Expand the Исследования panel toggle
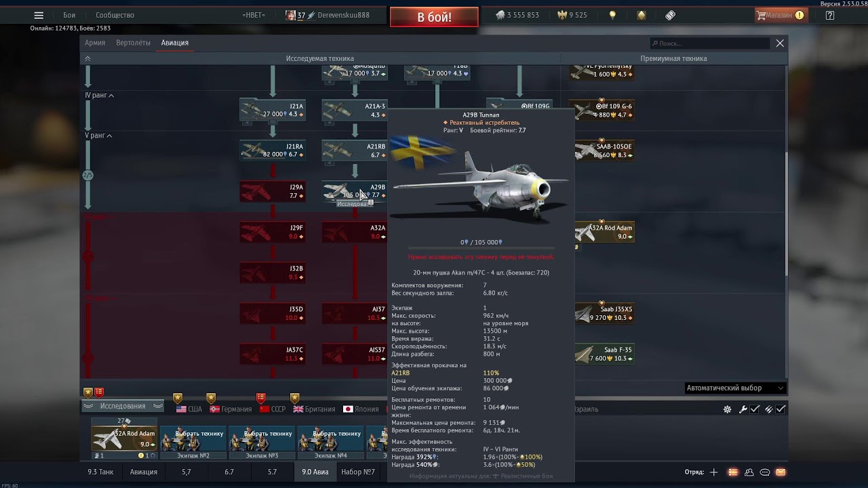The height and width of the screenshot is (488, 868). [123, 406]
